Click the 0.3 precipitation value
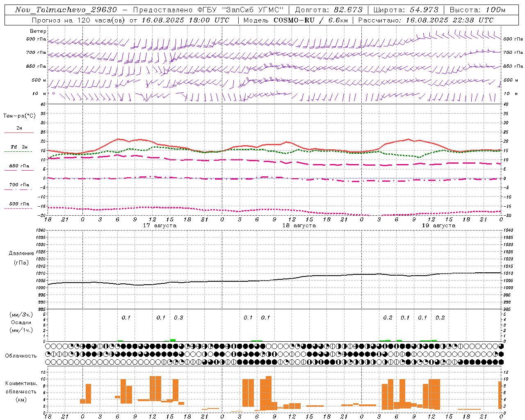The height and width of the screenshot is (420, 525). (178, 317)
